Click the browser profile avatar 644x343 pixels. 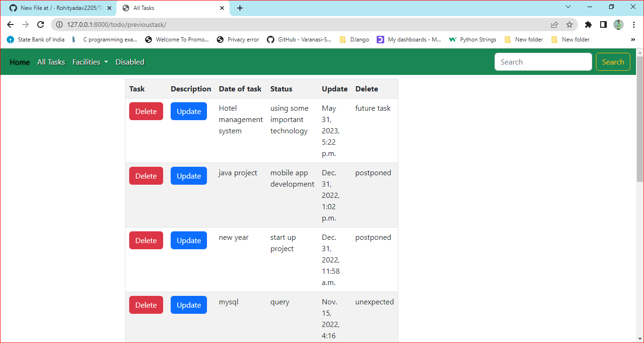coord(618,24)
